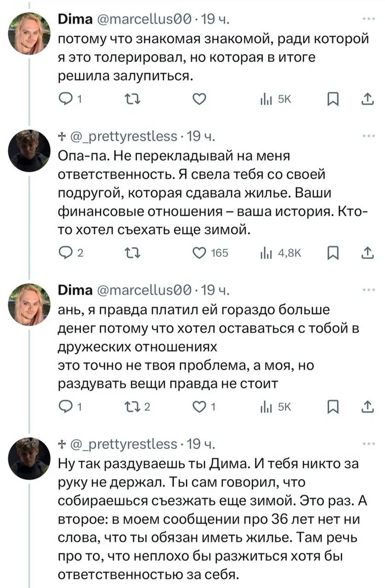
Task: Share Dima's first tweet
Action: coord(366,100)
